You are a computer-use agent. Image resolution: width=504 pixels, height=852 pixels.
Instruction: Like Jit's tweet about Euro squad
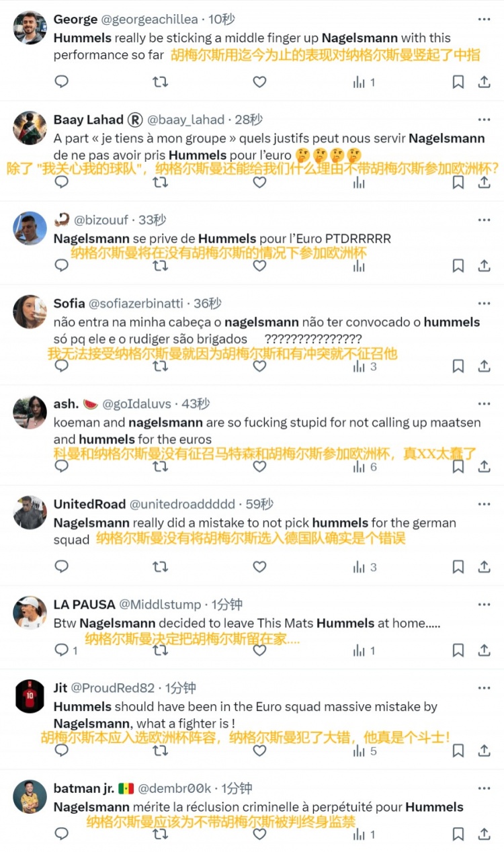tap(259, 751)
